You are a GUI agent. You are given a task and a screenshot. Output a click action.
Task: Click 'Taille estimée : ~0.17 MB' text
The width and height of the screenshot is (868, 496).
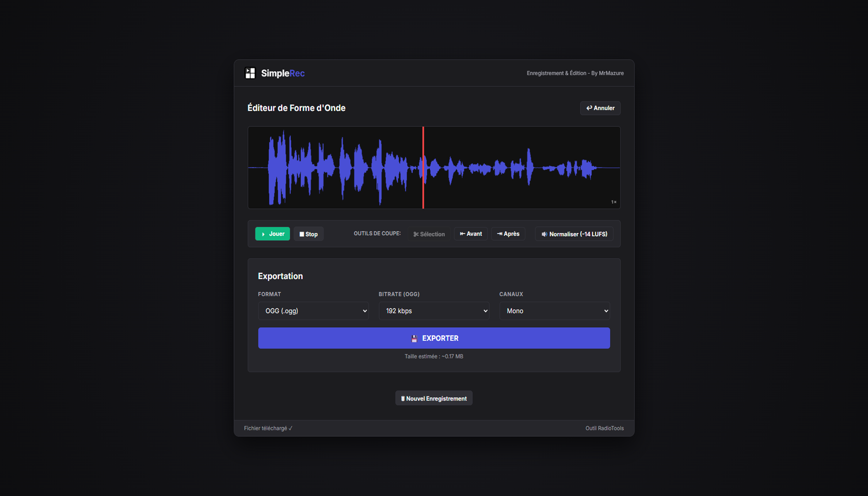434,357
